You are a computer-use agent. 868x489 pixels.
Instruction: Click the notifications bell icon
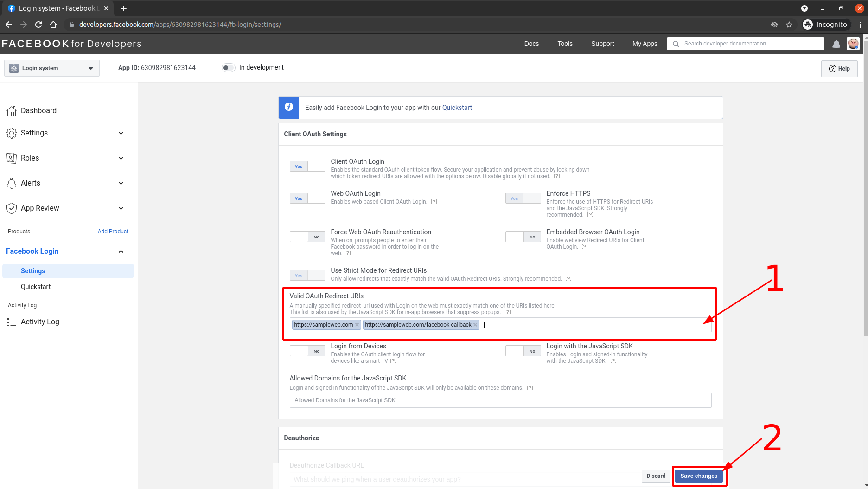click(x=836, y=44)
